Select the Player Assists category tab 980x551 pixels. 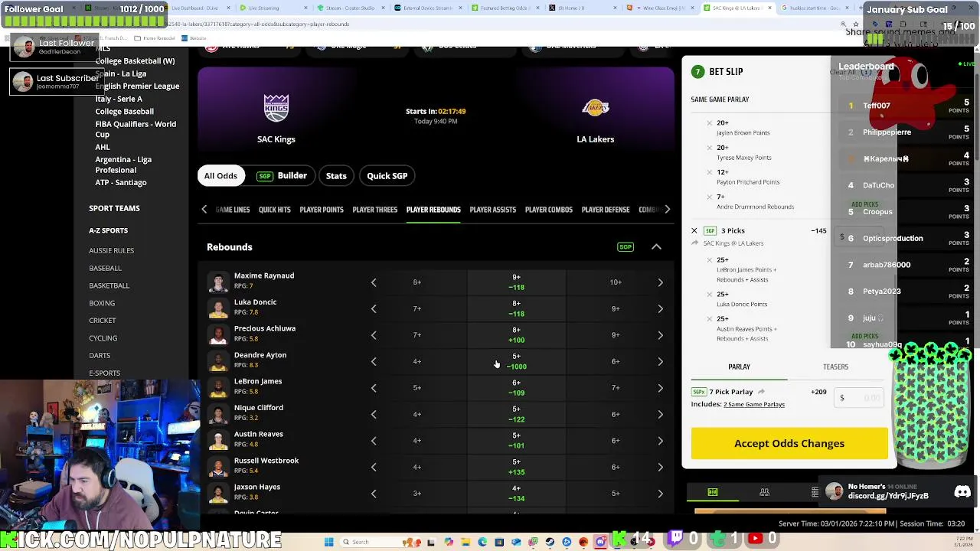[493, 210]
